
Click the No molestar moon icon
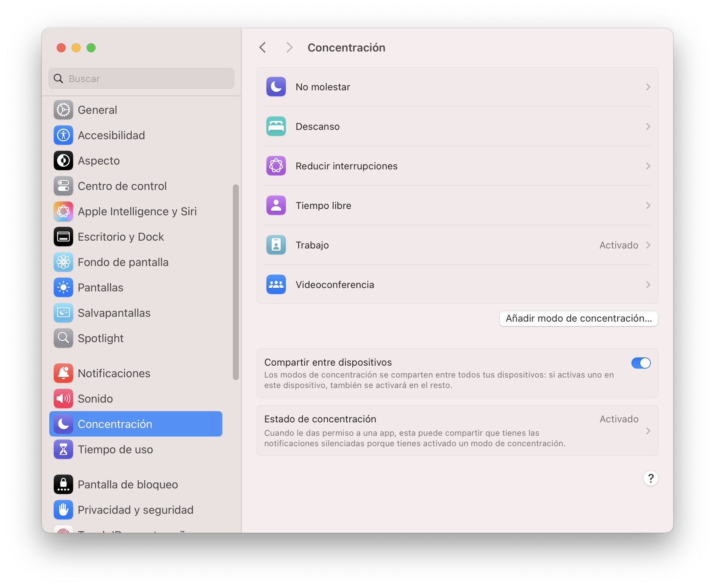[x=276, y=87]
